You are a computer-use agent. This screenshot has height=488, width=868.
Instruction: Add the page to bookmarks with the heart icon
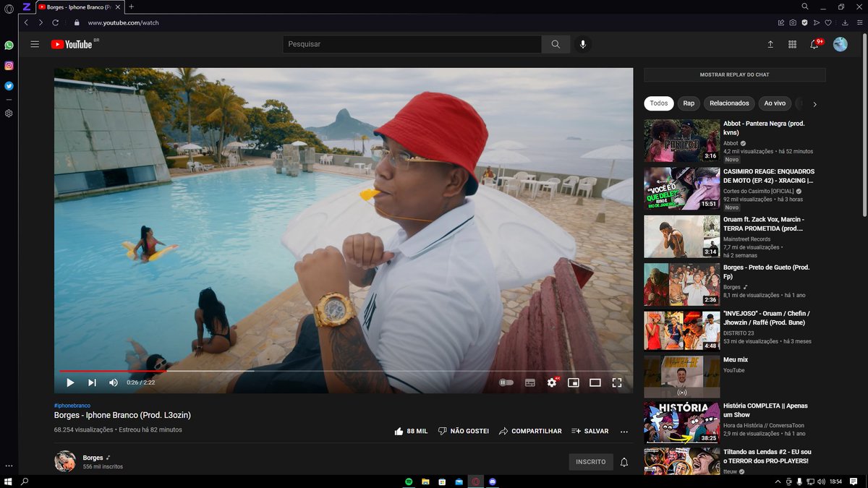tap(828, 22)
